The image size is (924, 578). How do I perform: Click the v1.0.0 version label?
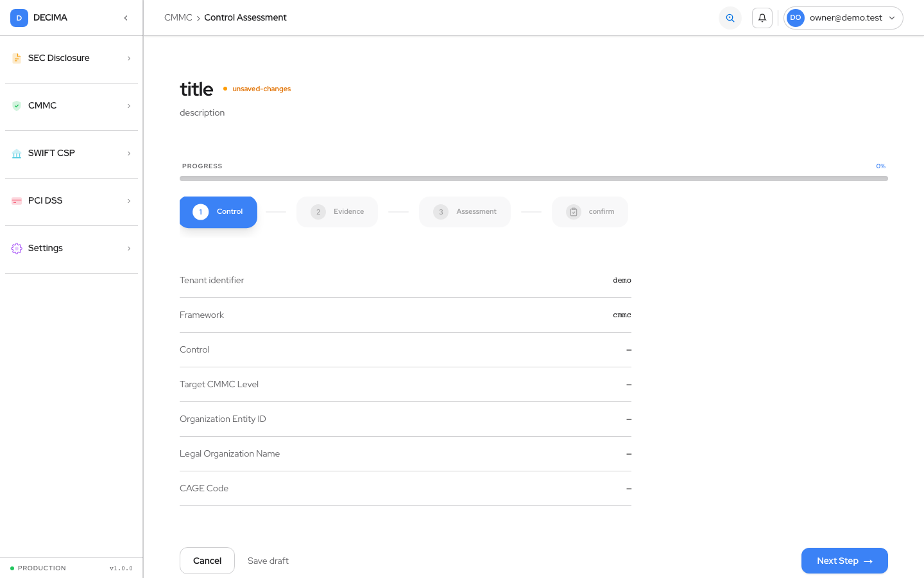(121, 568)
